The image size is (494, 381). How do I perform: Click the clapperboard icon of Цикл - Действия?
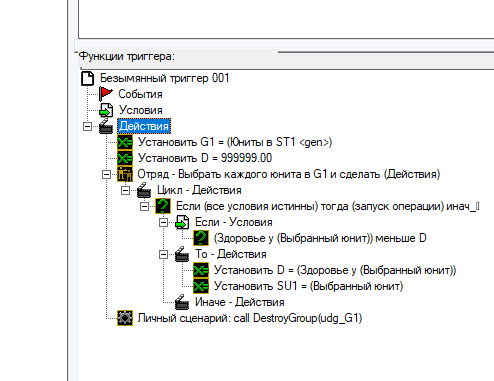(144, 190)
